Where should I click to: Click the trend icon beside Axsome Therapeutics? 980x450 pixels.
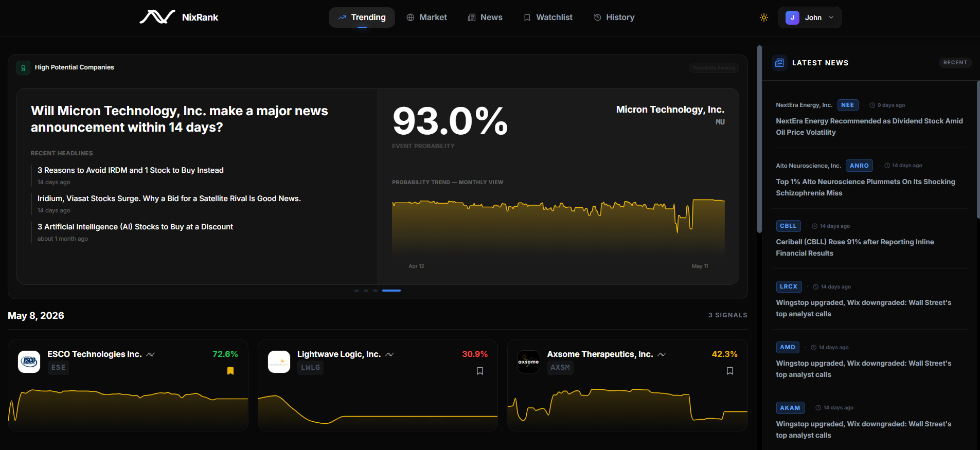662,354
